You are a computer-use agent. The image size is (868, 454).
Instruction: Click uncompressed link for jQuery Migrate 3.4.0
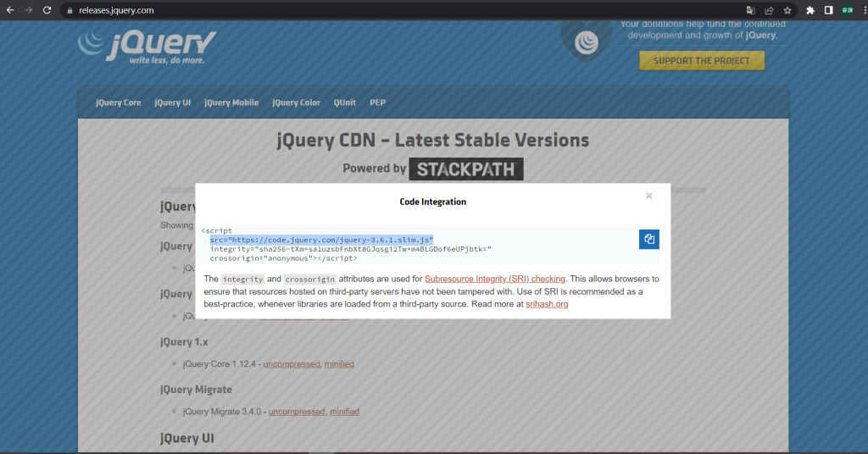click(x=298, y=412)
